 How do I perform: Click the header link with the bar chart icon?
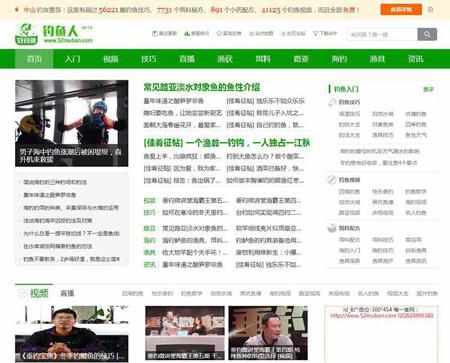197,34
